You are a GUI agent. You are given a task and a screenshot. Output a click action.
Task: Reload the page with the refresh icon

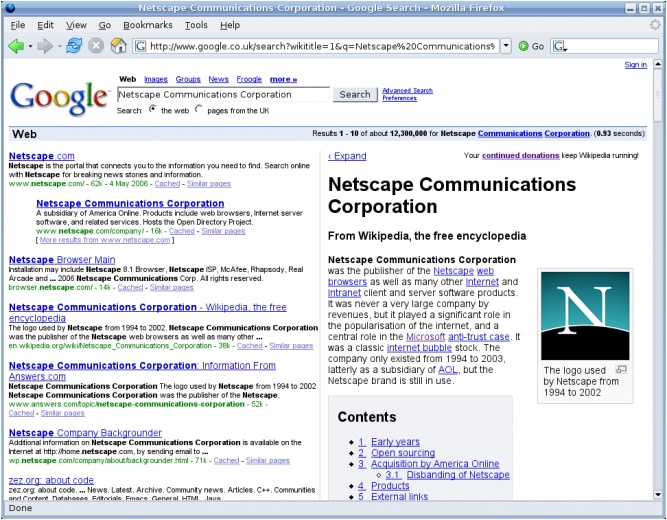coord(75,46)
